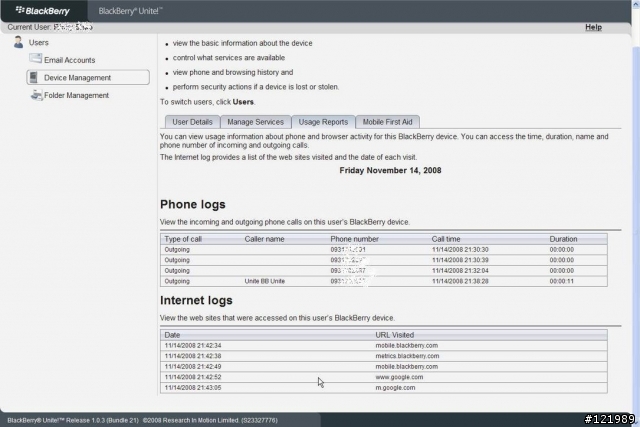Click the Phone number column header
The height and width of the screenshot is (427, 640).
[354, 239]
